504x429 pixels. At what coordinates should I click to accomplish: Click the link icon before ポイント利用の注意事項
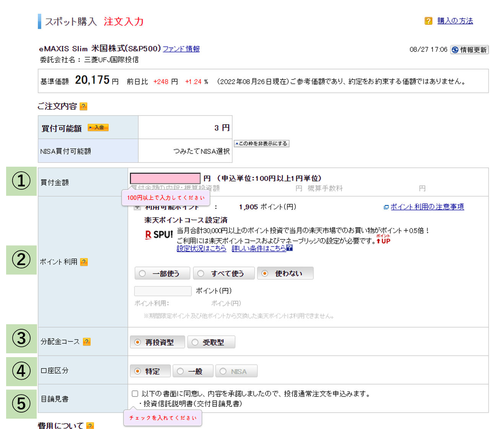point(386,207)
